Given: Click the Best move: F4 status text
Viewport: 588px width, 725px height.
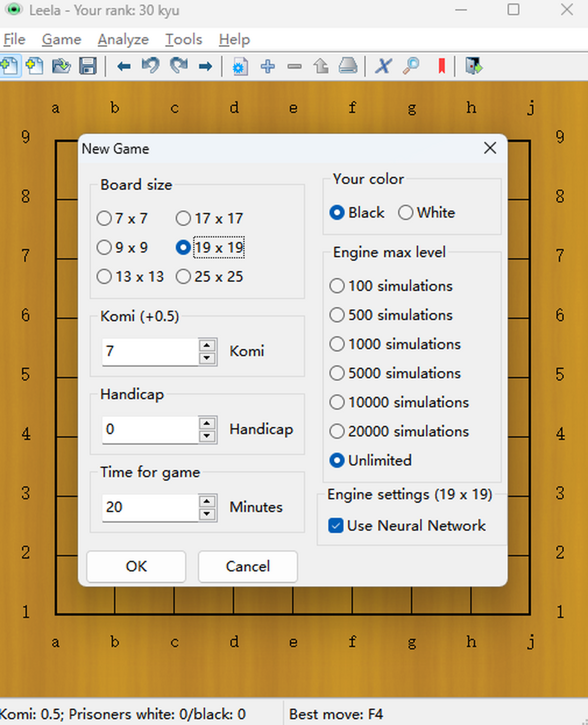Looking at the screenshot, I should [336, 714].
